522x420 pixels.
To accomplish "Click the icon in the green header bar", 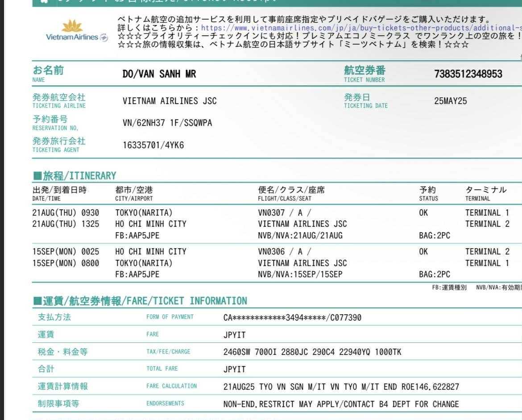I will (x=44, y=1).
